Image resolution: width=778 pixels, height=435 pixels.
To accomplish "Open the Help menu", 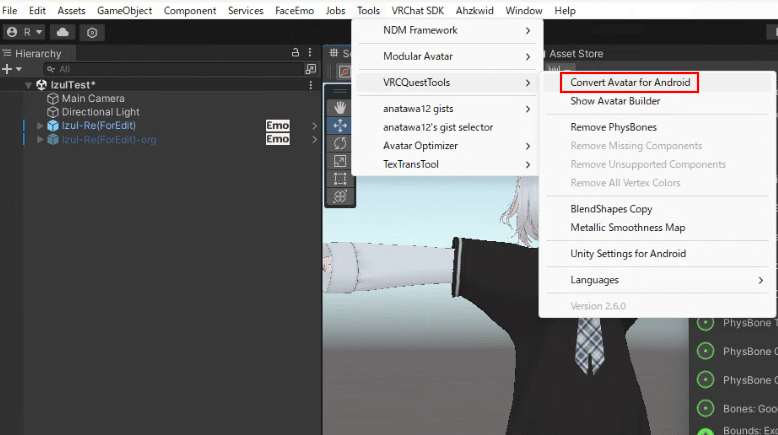I will [565, 10].
